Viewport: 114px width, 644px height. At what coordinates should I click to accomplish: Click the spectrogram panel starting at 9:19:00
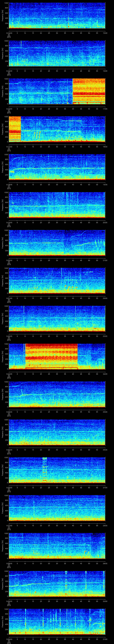tap(57, 205)
